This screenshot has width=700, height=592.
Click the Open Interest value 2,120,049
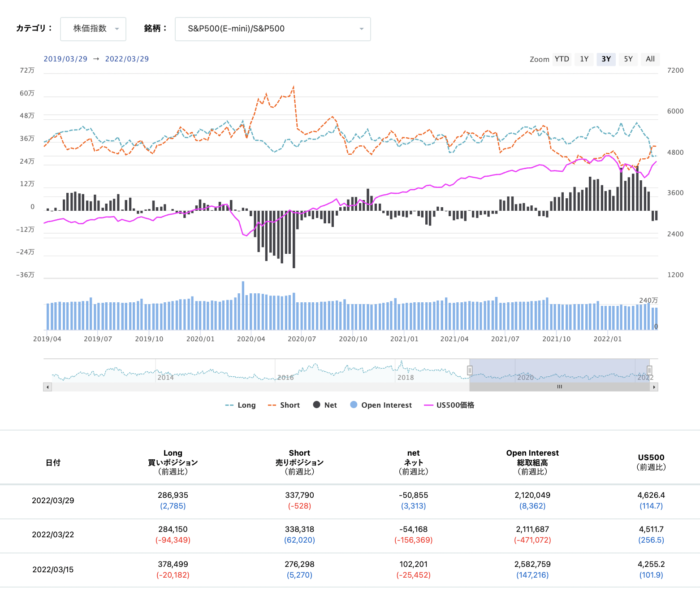click(532, 495)
